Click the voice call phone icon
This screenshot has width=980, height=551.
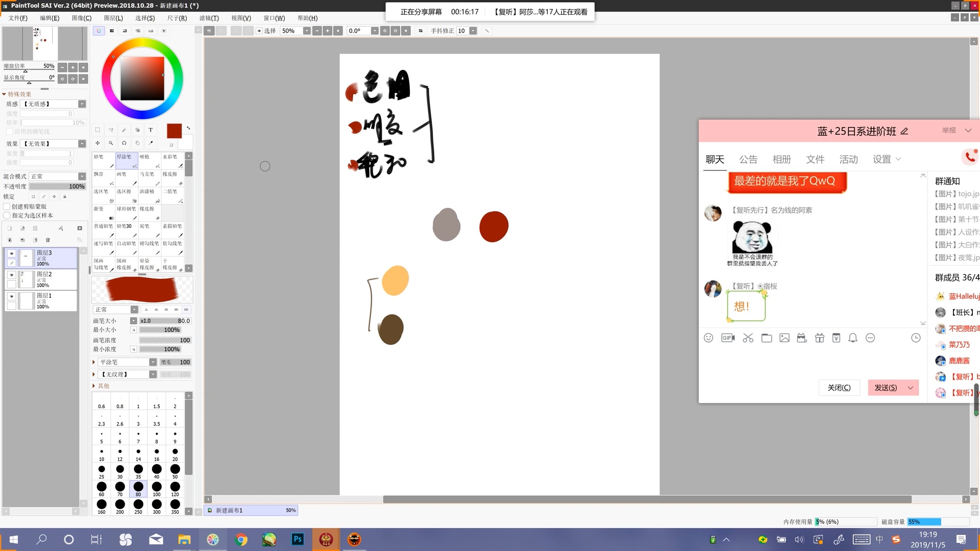(970, 157)
